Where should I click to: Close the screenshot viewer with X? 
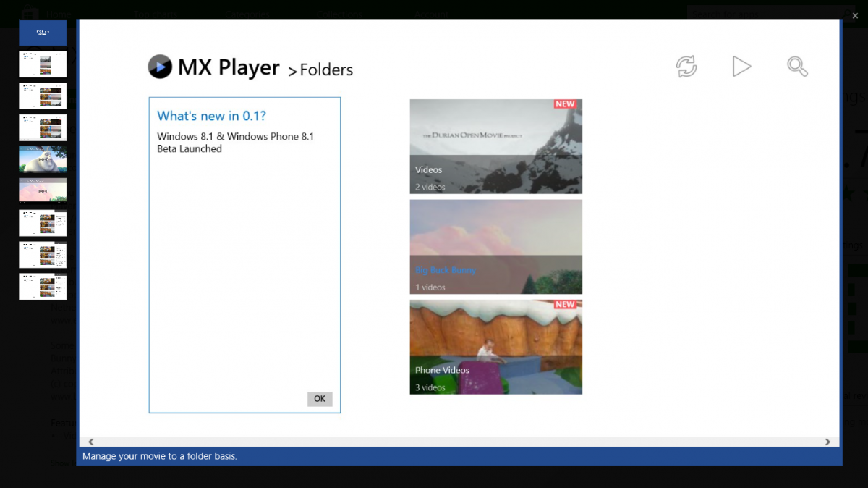click(x=856, y=14)
